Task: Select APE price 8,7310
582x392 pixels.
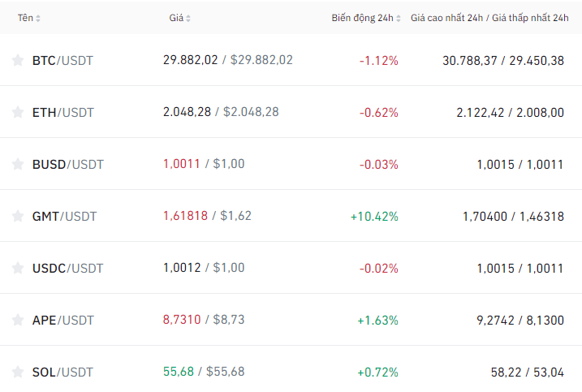Action: [x=182, y=320]
